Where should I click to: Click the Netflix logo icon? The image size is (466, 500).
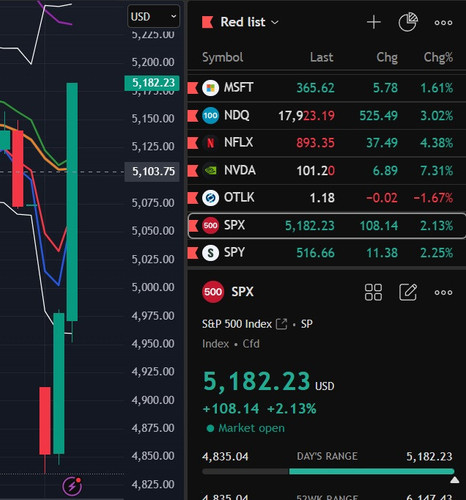coord(211,143)
